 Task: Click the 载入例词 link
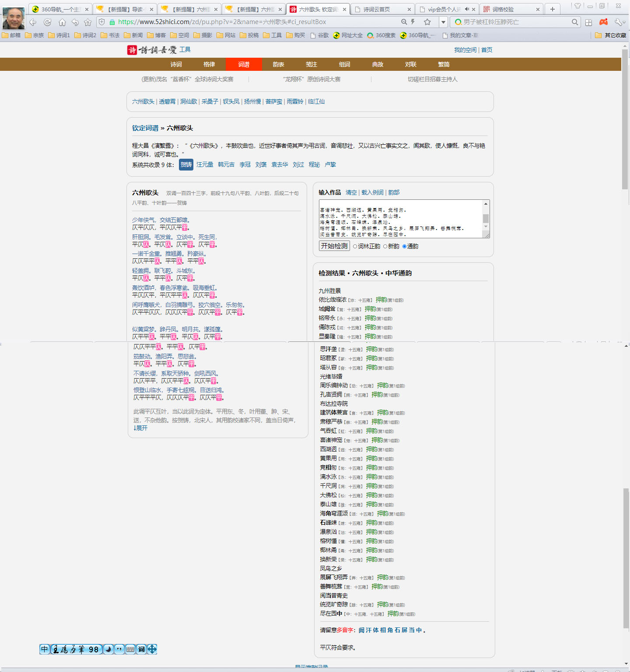click(x=372, y=192)
